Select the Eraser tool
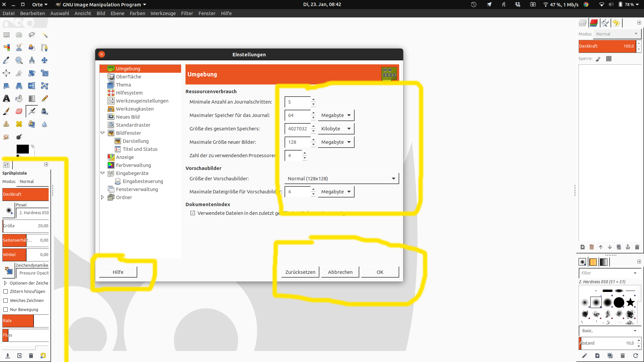The width and height of the screenshot is (644, 362). click(x=19, y=111)
